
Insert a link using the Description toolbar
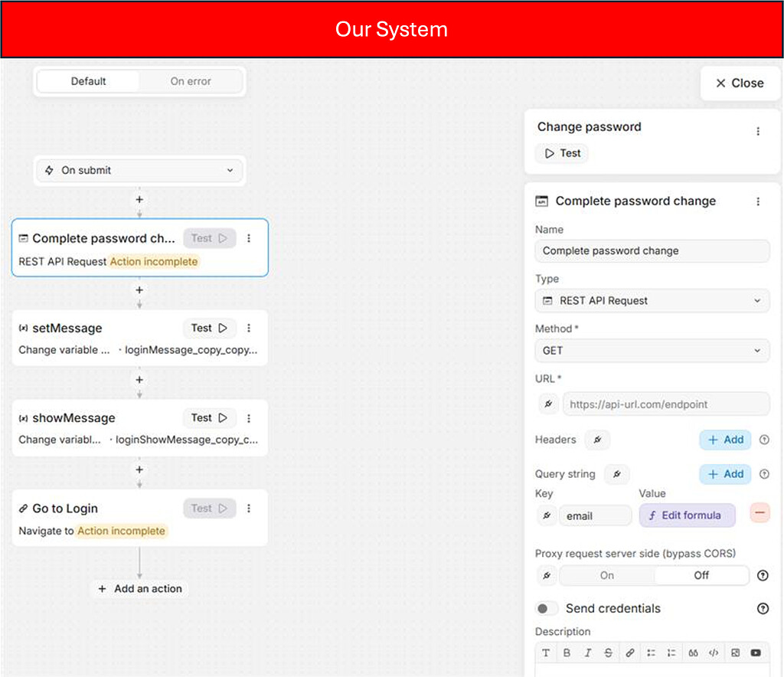[629, 652]
